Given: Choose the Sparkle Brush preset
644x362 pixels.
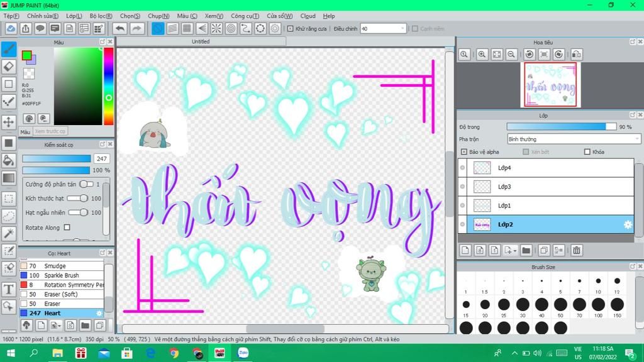Looking at the screenshot, I should coord(62,275).
